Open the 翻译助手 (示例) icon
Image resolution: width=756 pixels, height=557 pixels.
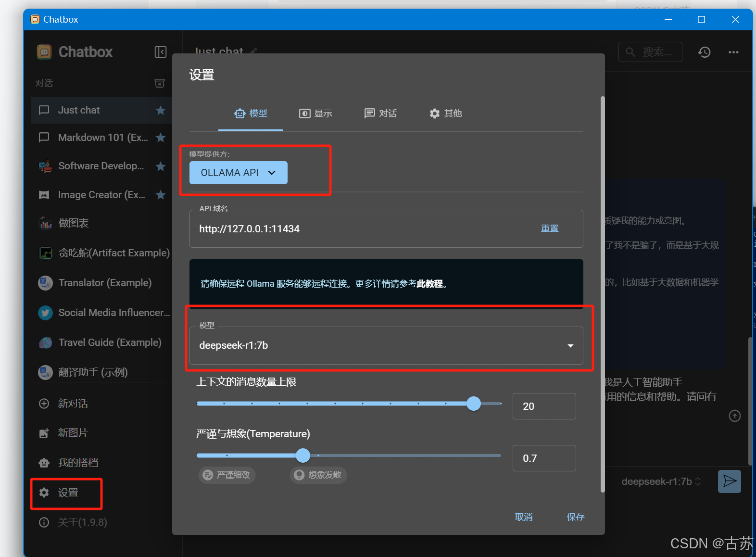pyautogui.click(x=45, y=372)
